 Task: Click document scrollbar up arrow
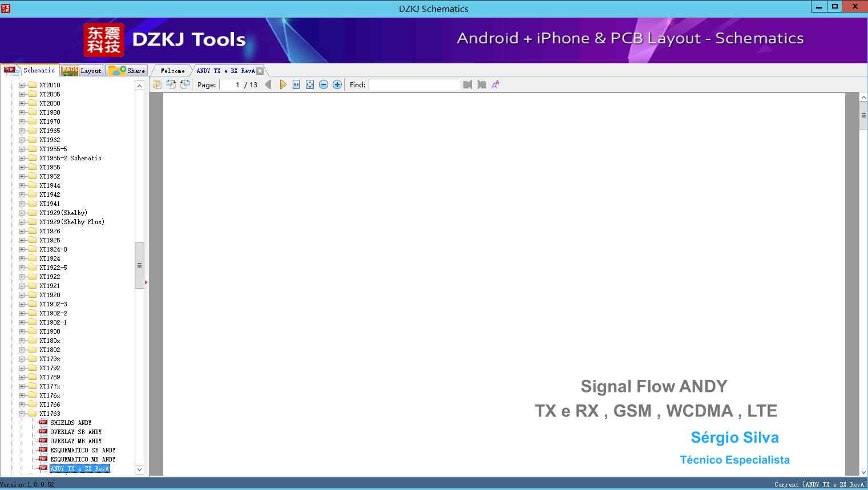click(x=863, y=98)
